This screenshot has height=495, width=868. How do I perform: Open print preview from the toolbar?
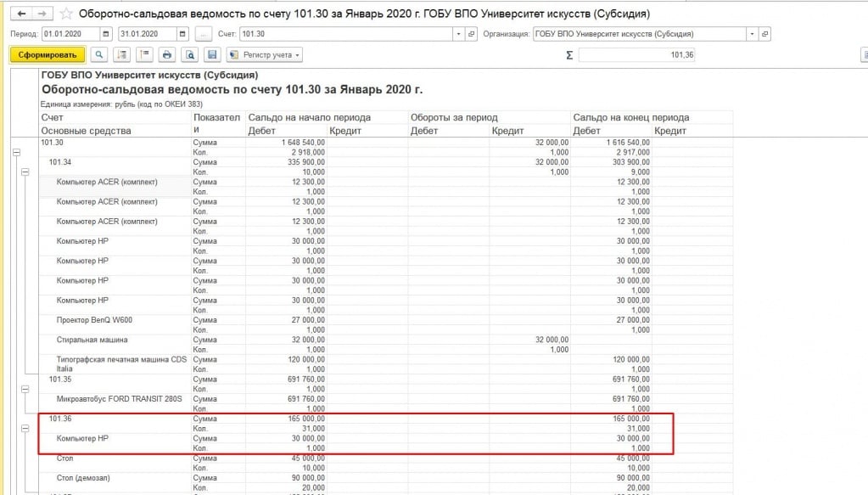(x=190, y=55)
